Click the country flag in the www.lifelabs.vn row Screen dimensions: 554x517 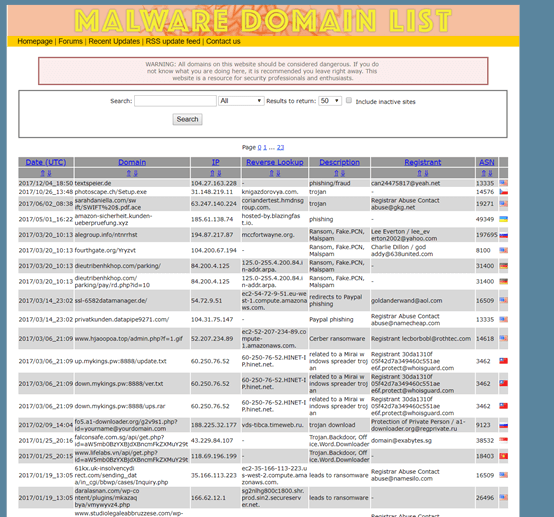coord(503,456)
